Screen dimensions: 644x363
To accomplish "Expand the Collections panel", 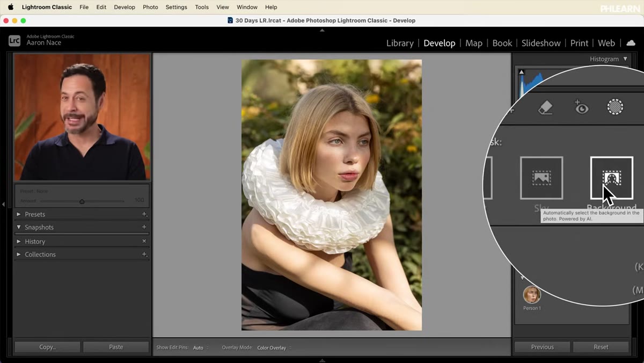I will [19, 255].
